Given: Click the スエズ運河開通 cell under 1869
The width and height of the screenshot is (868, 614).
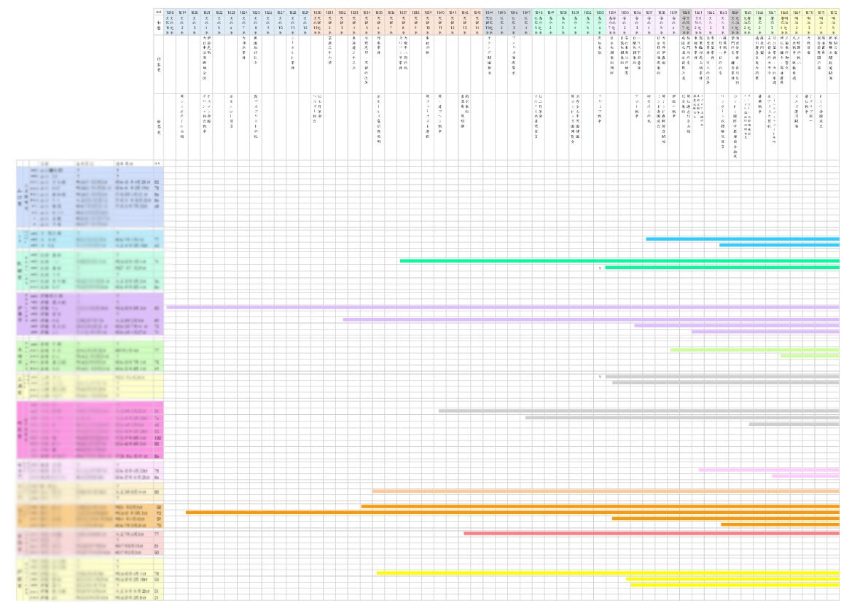Looking at the screenshot, I should click(797, 127).
